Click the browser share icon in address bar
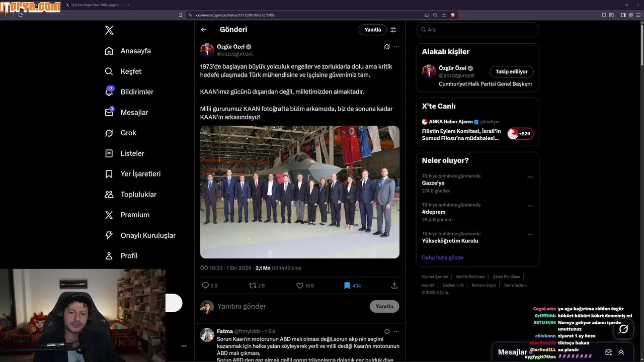 (443, 15)
